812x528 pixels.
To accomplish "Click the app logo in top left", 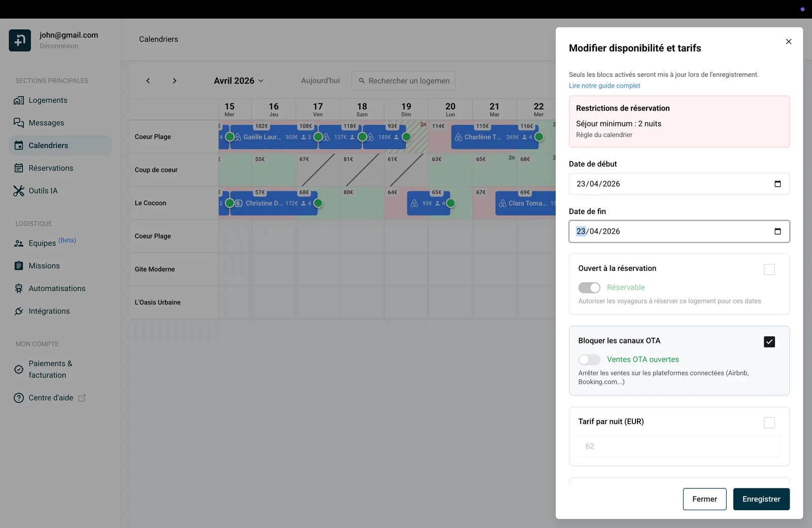I will pos(20,40).
